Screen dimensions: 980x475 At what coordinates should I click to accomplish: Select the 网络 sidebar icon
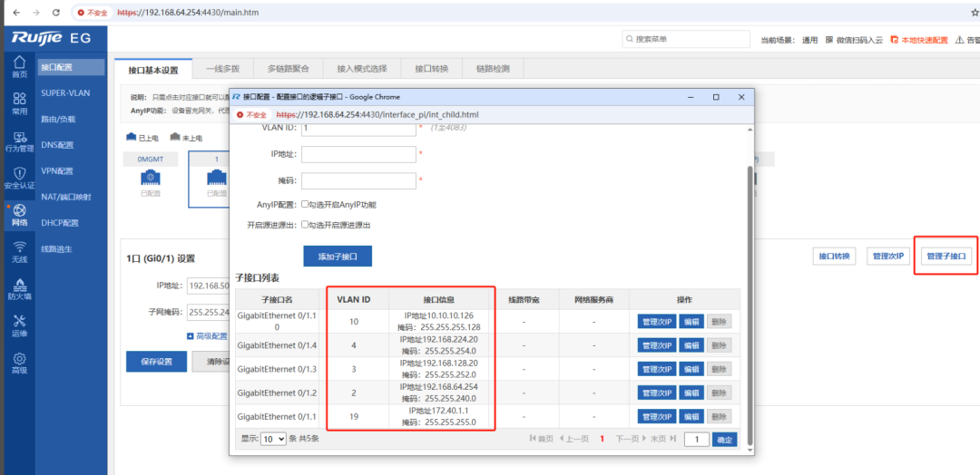pos(19,215)
